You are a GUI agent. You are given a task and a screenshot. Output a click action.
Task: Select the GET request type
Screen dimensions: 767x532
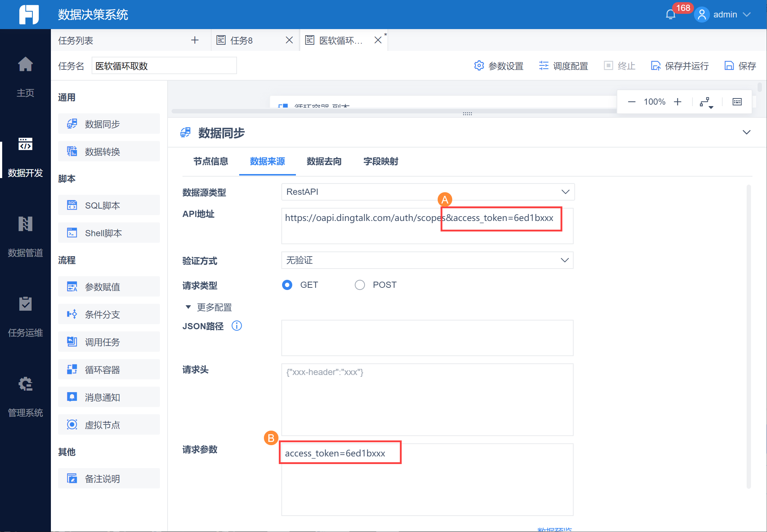[x=287, y=285]
